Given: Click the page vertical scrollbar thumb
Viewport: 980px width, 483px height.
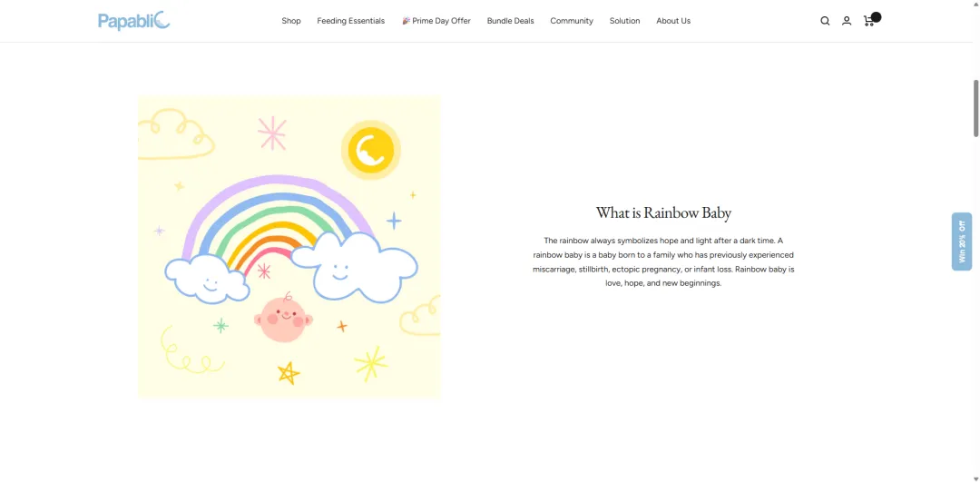Looking at the screenshot, I should [x=975, y=108].
